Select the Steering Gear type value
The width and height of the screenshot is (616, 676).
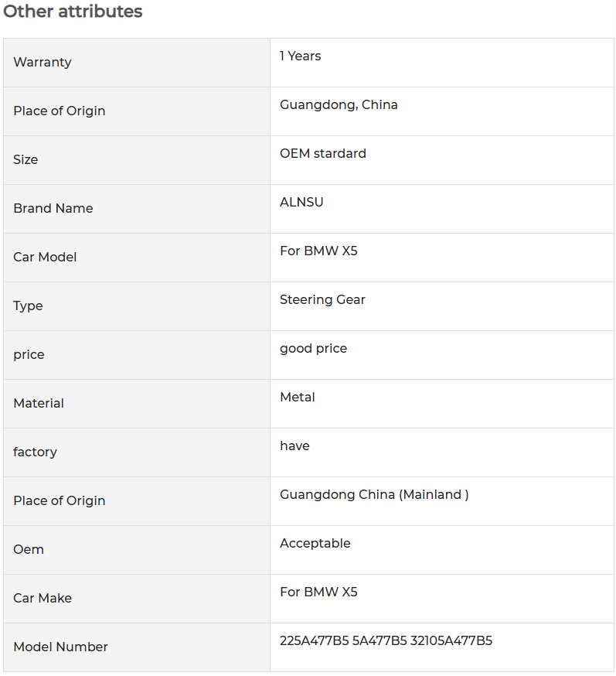coord(322,299)
